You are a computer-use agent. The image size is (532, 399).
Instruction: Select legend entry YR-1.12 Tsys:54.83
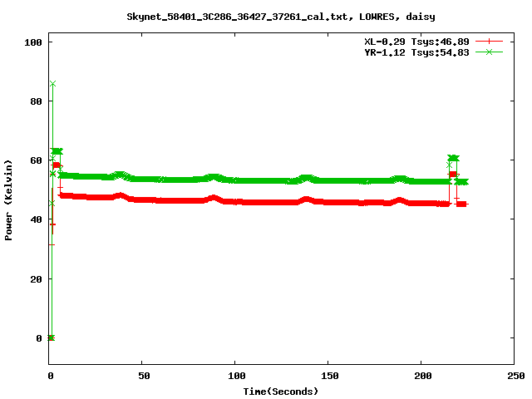(416, 52)
